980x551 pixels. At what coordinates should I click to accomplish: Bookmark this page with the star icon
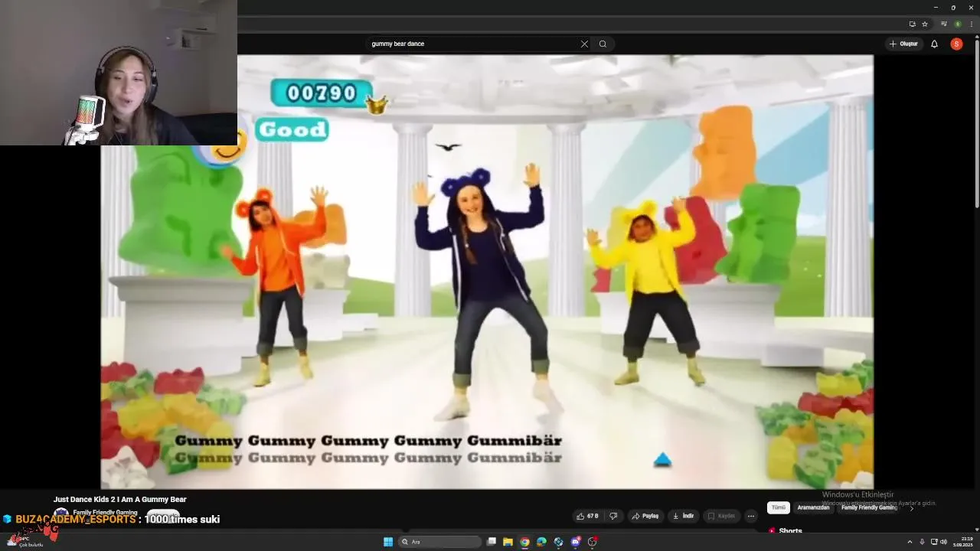tap(925, 24)
